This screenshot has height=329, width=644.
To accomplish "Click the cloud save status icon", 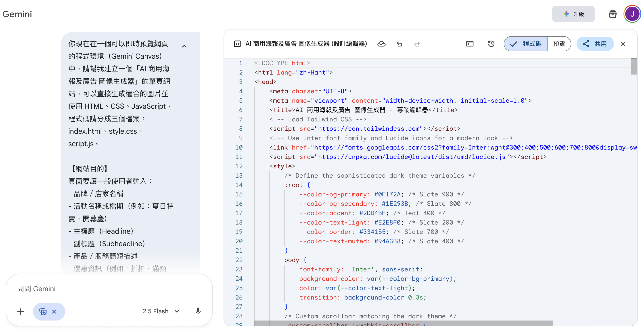I will point(381,44).
